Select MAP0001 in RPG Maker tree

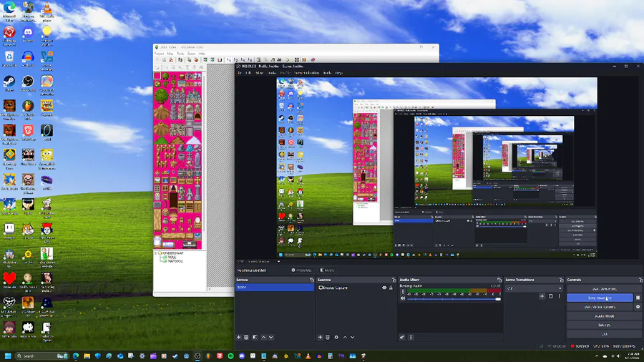pyautogui.click(x=175, y=261)
